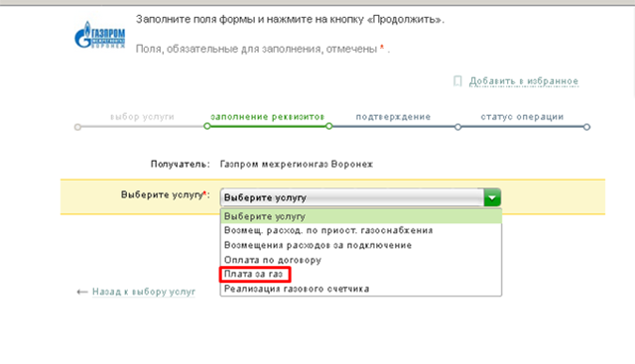Click recipient name Газпром межрегионгаз Воронеж
Viewport: 635px width, 364px height.
[x=296, y=164]
